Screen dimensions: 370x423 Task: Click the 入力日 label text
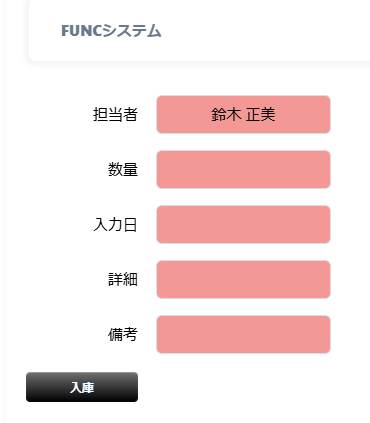[x=115, y=224]
